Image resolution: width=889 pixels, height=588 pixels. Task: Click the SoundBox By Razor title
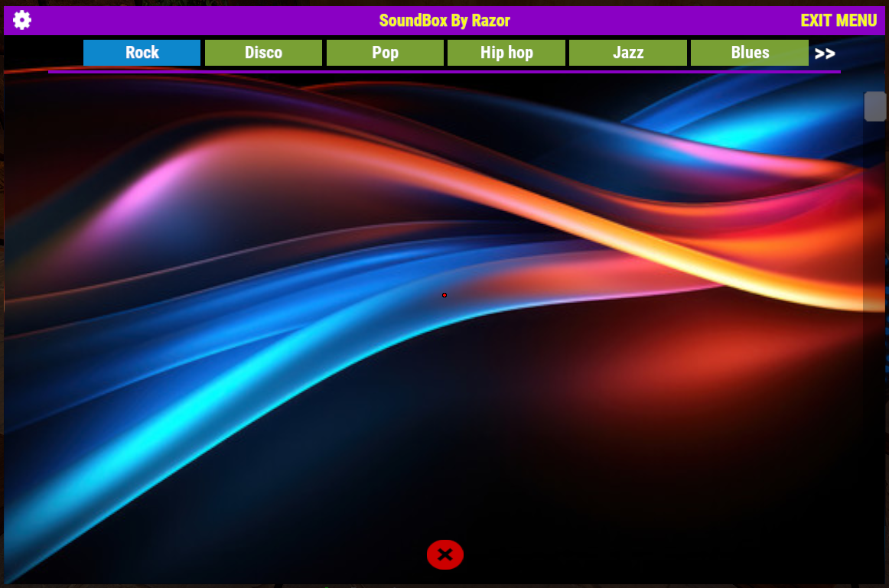444,21
